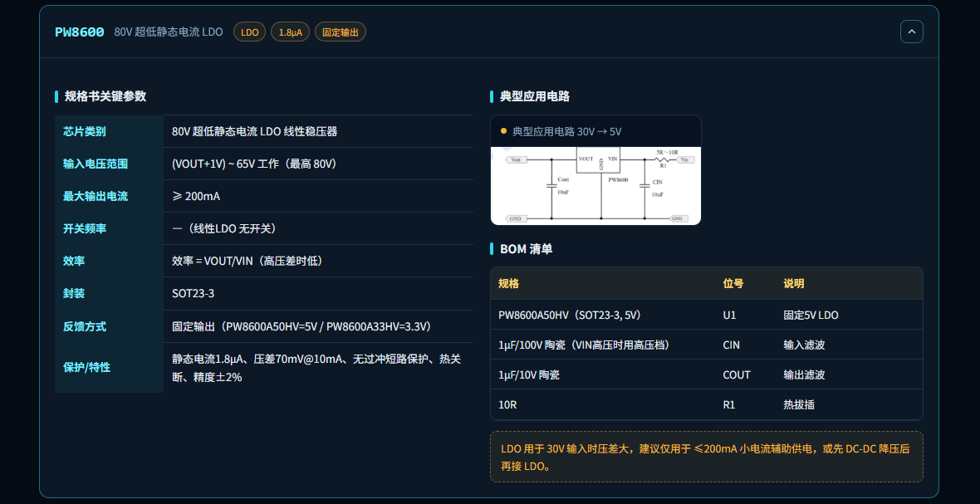Click the 规格书关键参数 section heading
This screenshot has width=980, height=504.
coord(105,96)
